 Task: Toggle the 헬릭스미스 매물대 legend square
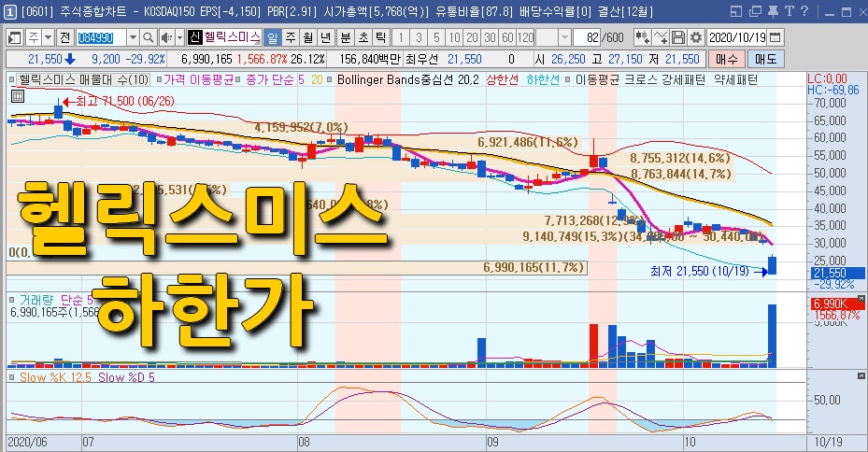12,79
